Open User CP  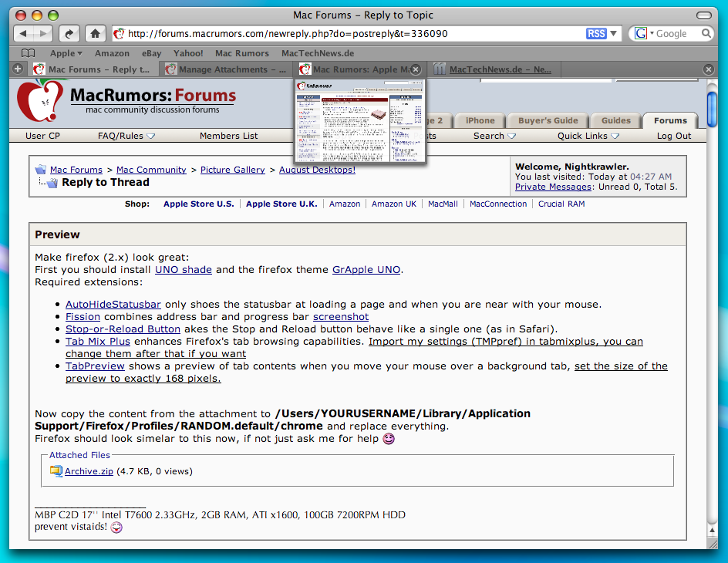tap(42, 136)
